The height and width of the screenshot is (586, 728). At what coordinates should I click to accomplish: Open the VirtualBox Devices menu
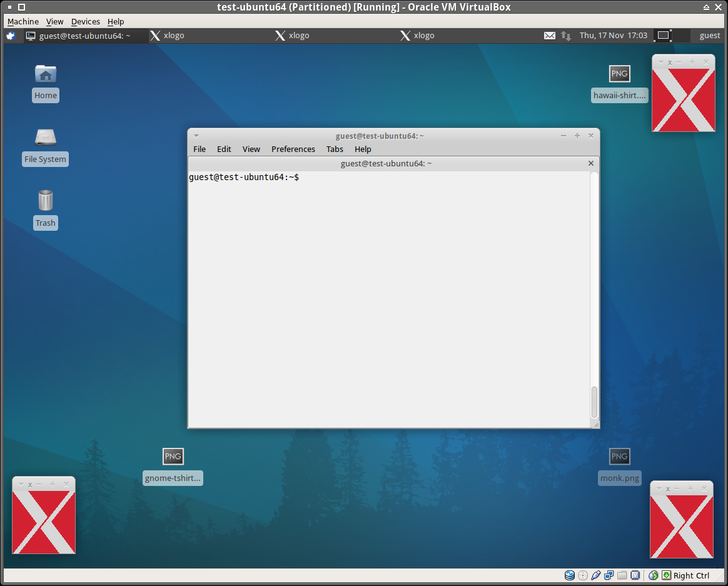86,21
